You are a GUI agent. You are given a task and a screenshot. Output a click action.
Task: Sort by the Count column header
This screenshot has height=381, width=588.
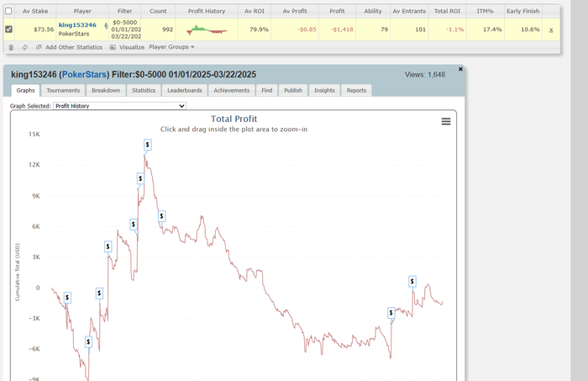click(158, 11)
